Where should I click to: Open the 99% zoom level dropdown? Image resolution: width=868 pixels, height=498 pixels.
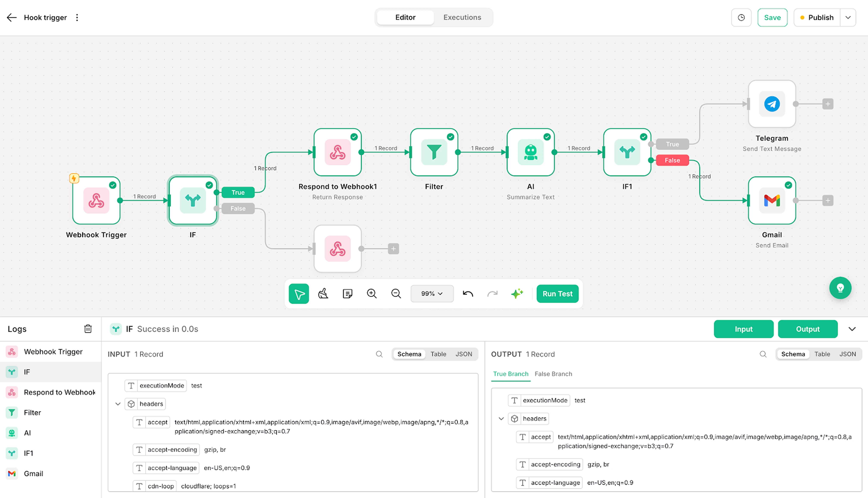tap(432, 293)
